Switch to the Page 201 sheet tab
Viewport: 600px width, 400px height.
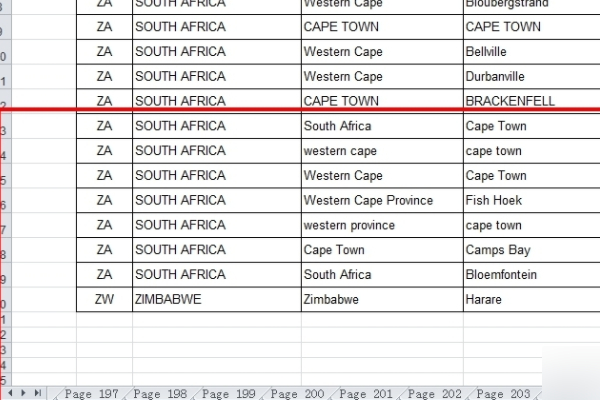pos(366,394)
